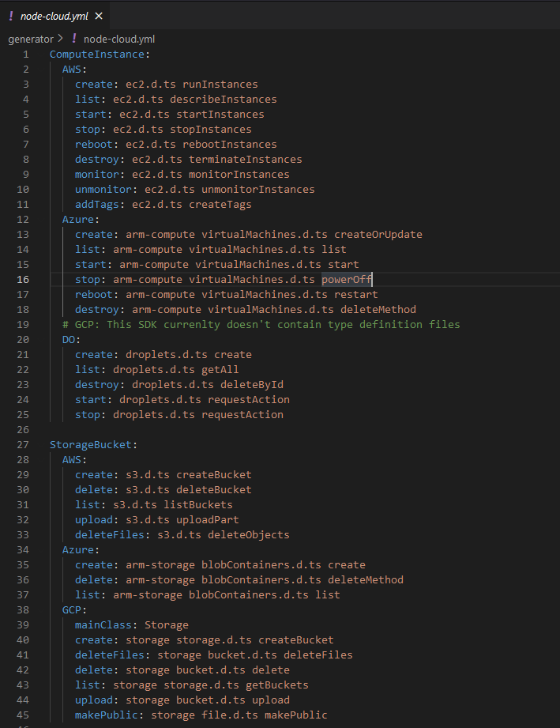The image size is (560, 728).
Task: Click the StorageBucket key on line 27
Action: coord(91,445)
